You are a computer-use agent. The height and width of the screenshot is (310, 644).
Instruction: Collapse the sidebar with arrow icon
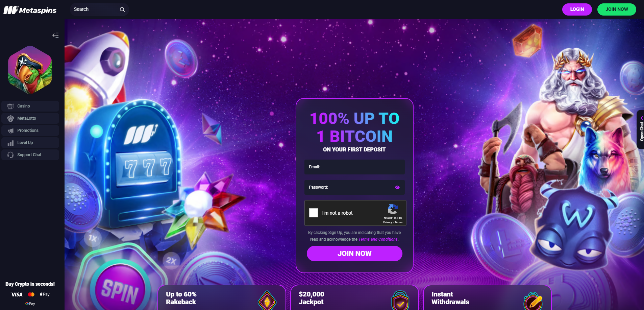(x=55, y=35)
